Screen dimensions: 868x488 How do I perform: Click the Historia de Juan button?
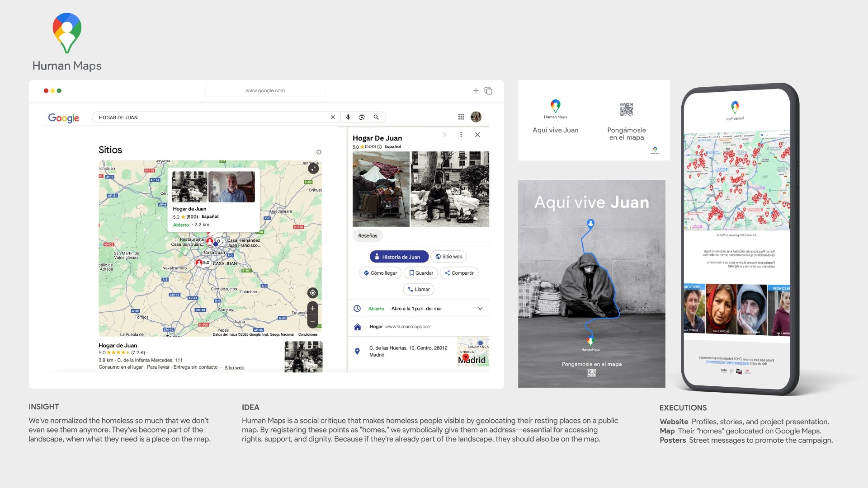click(399, 257)
